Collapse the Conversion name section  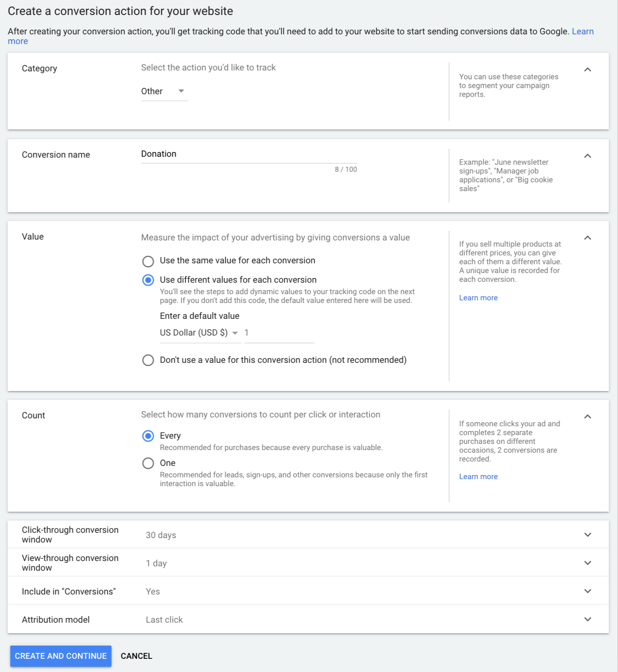[587, 156]
